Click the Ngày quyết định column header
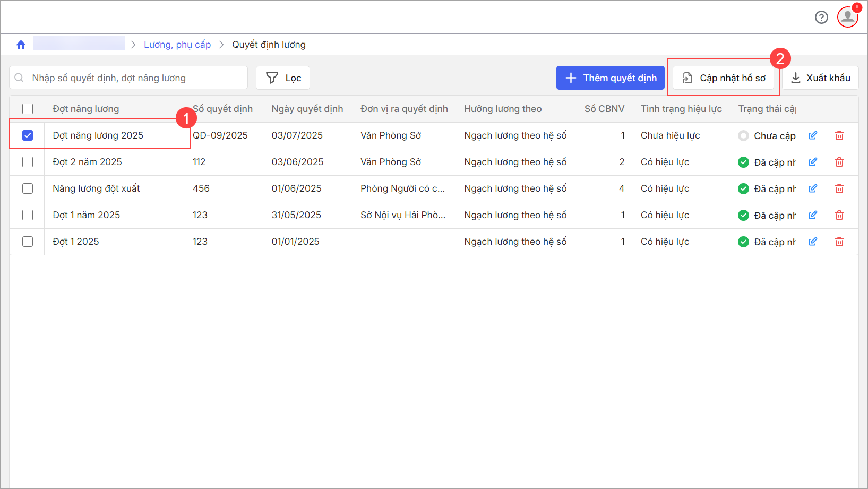 [x=307, y=109]
